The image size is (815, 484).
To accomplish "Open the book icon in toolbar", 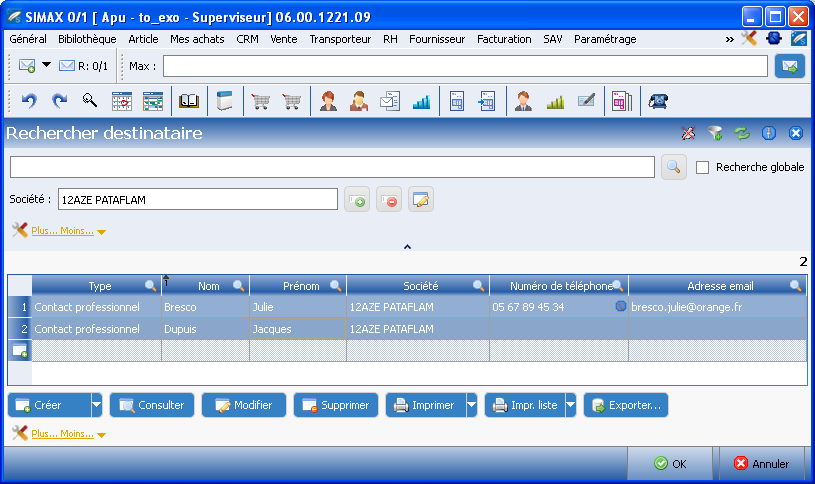I will click(188, 100).
